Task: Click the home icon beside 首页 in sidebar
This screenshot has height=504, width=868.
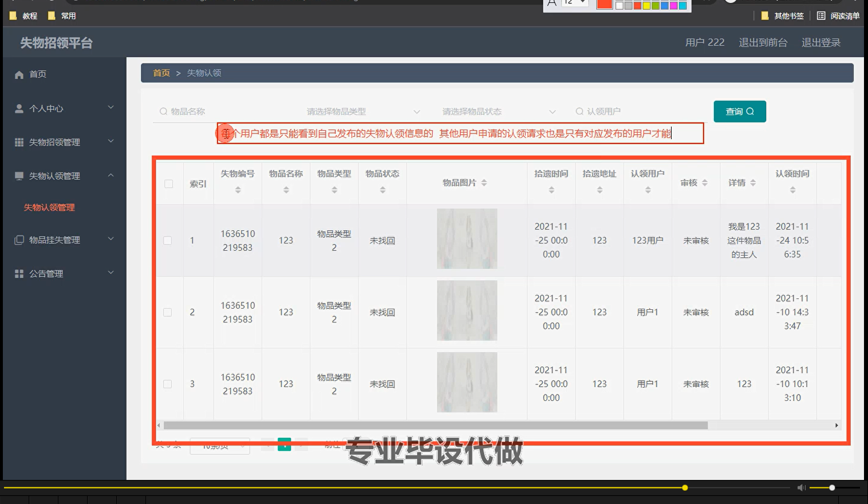Action: (x=19, y=74)
